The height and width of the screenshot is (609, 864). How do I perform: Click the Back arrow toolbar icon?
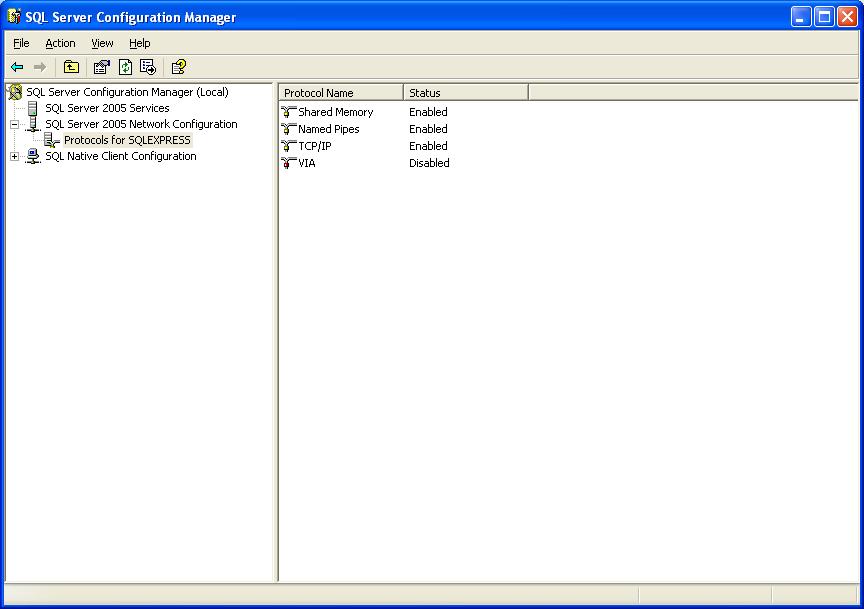pos(17,67)
